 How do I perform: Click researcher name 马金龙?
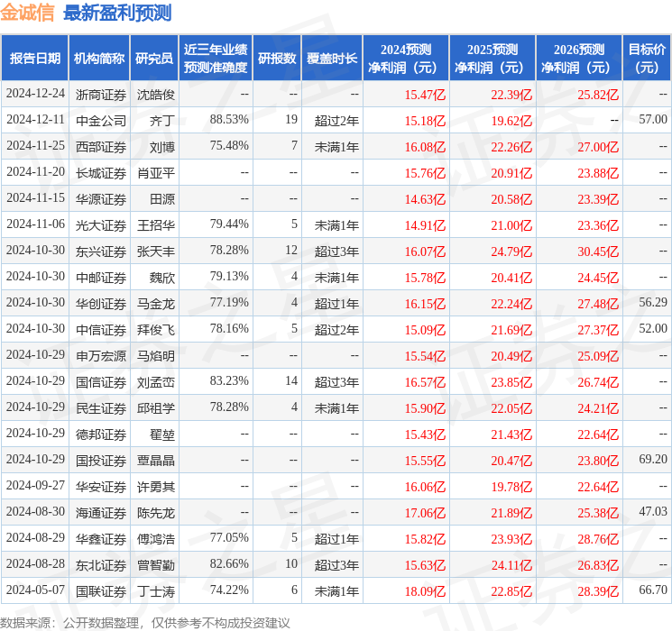(156, 303)
